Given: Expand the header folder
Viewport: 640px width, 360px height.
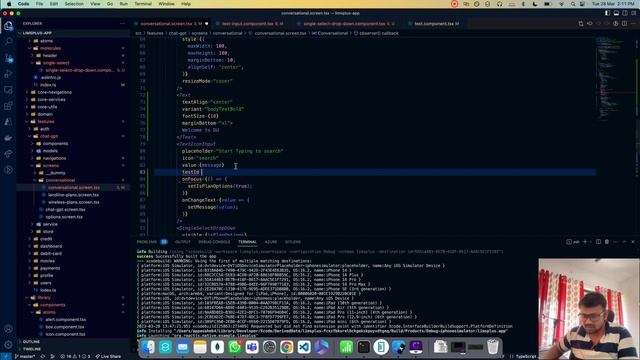Looking at the screenshot, I should [x=50, y=56].
